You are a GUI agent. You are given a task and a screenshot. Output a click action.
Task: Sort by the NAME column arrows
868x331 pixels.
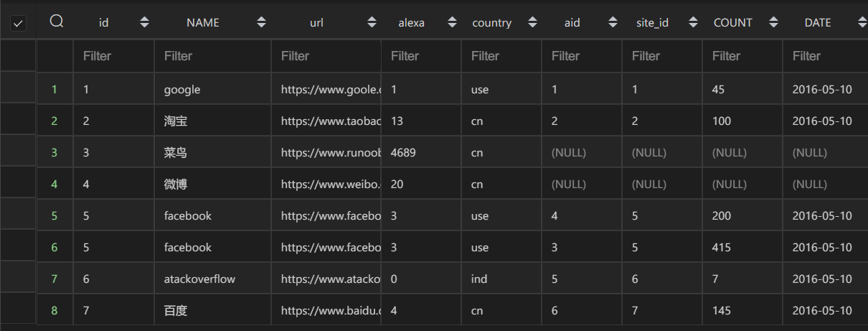(x=261, y=22)
